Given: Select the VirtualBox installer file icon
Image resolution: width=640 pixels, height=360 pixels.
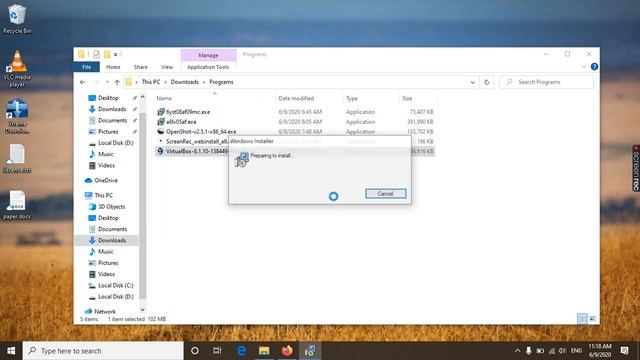Looking at the screenshot, I should [161, 151].
